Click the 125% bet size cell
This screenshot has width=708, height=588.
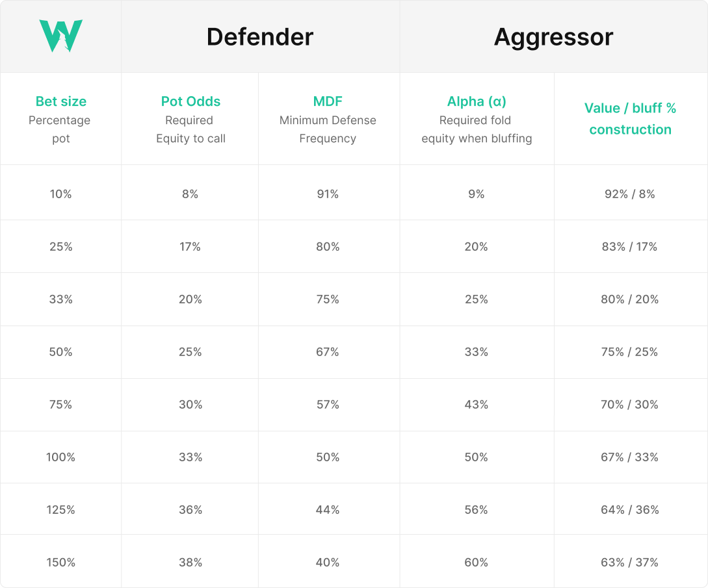pyautogui.click(x=60, y=510)
